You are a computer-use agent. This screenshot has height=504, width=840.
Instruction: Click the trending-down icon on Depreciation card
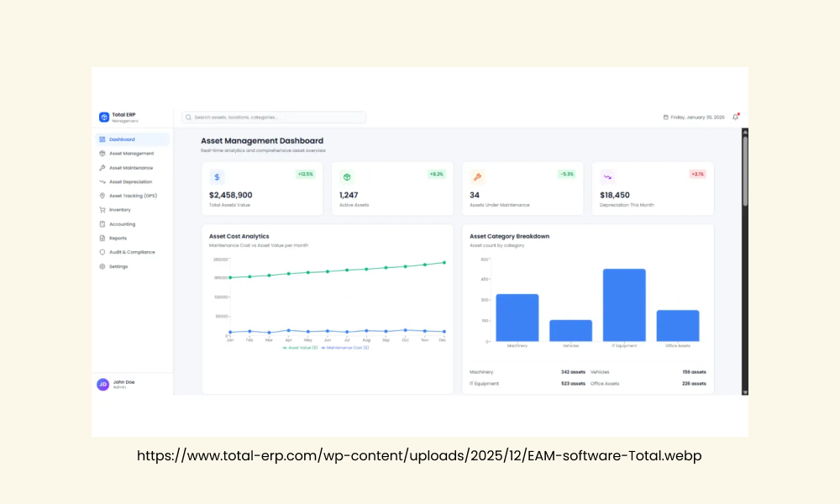click(607, 176)
